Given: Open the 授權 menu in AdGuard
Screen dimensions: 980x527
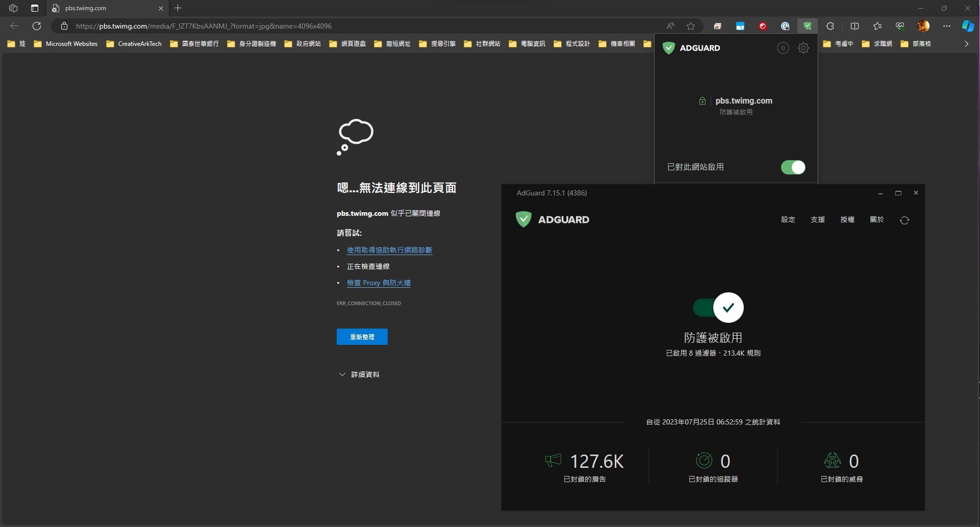Looking at the screenshot, I should coord(847,219).
